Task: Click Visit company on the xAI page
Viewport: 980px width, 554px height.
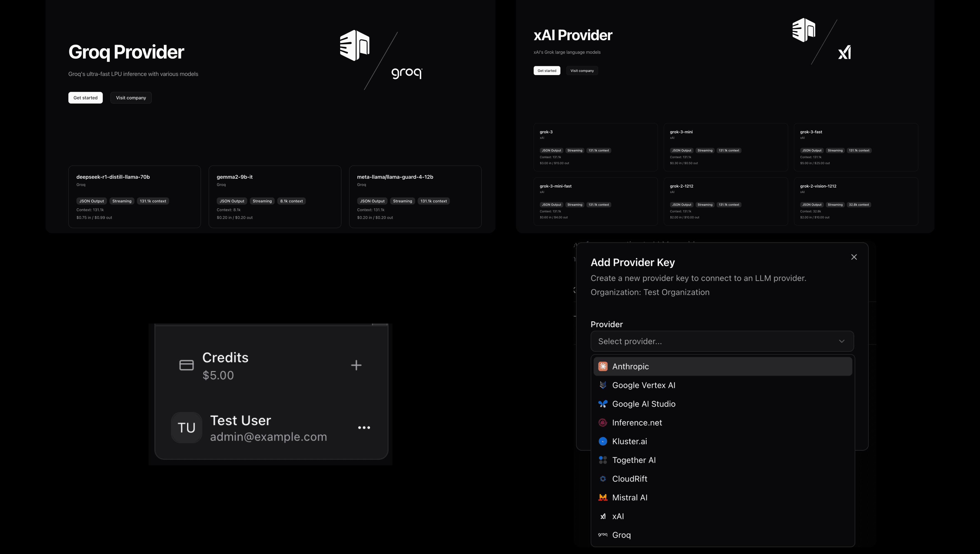Action: tap(582, 70)
